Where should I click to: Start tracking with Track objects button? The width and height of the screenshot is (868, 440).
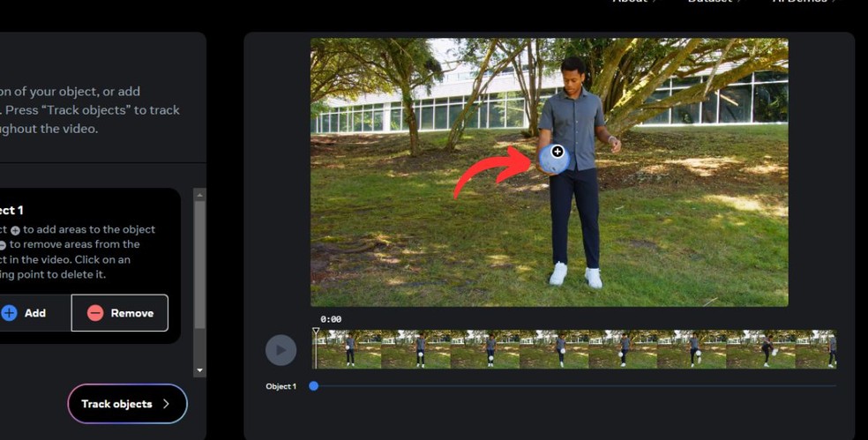[x=127, y=404]
